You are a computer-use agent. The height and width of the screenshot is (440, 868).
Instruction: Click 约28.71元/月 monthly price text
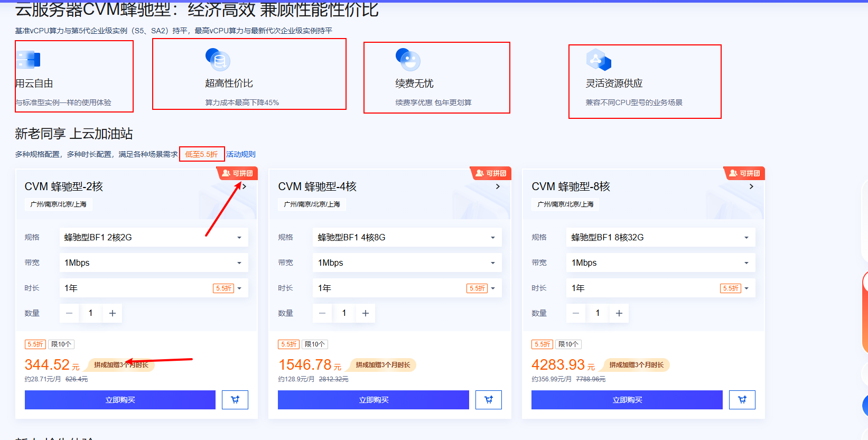43,379
